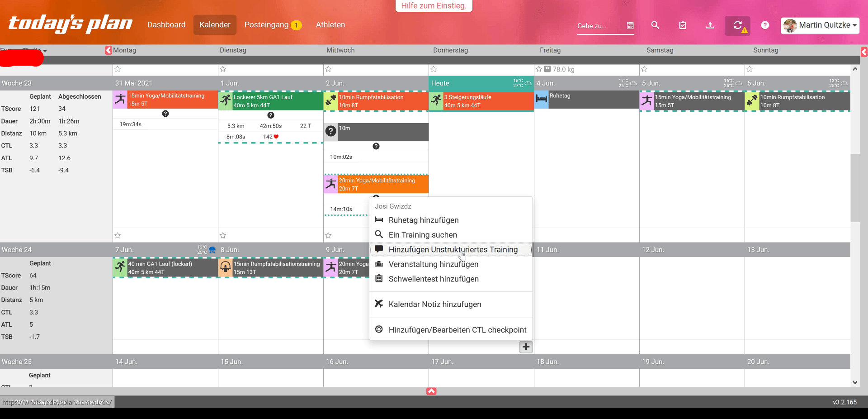
Task: Toggle the star above 31 Mai 2021
Action: [118, 69]
